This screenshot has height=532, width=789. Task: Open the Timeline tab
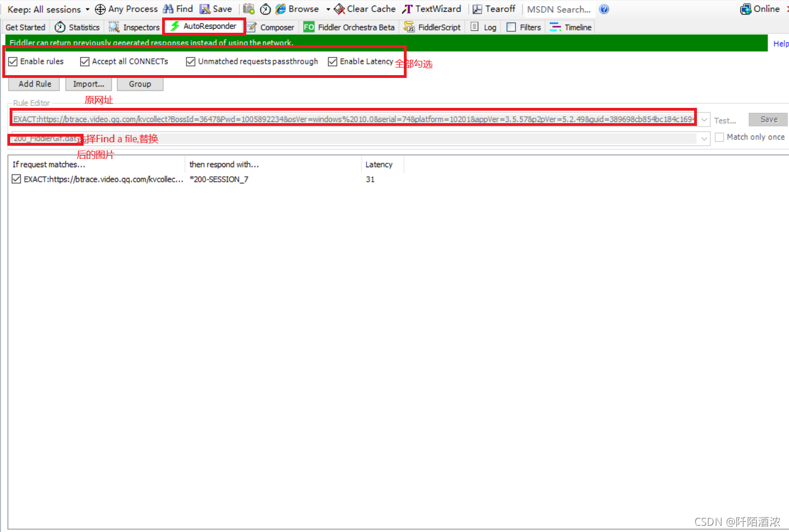click(x=571, y=27)
